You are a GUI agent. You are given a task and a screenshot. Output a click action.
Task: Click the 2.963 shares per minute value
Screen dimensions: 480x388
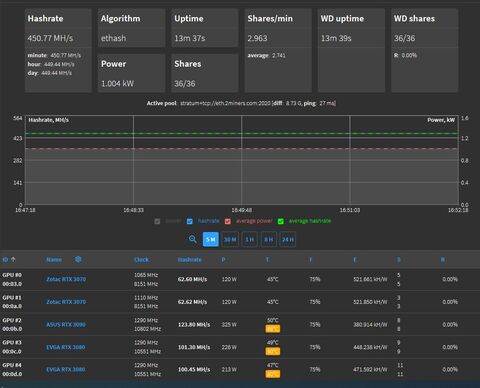(257, 38)
